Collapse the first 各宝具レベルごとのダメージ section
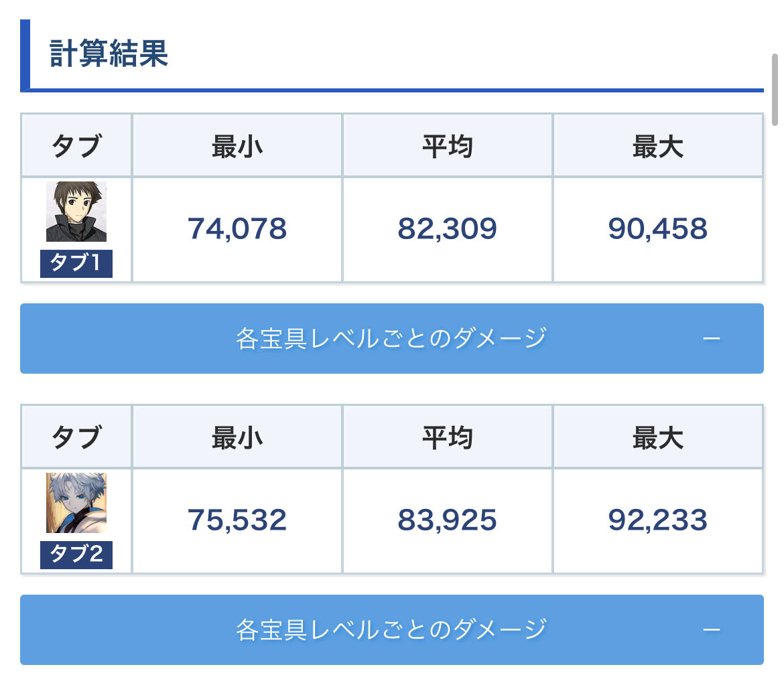The height and width of the screenshot is (673, 784). pos(391,338)
